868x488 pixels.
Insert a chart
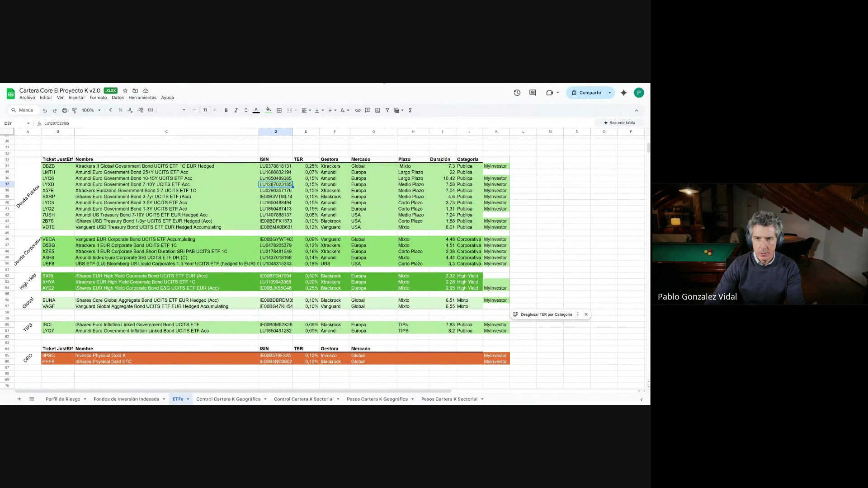pyautogui.click(x=377, y=110)
